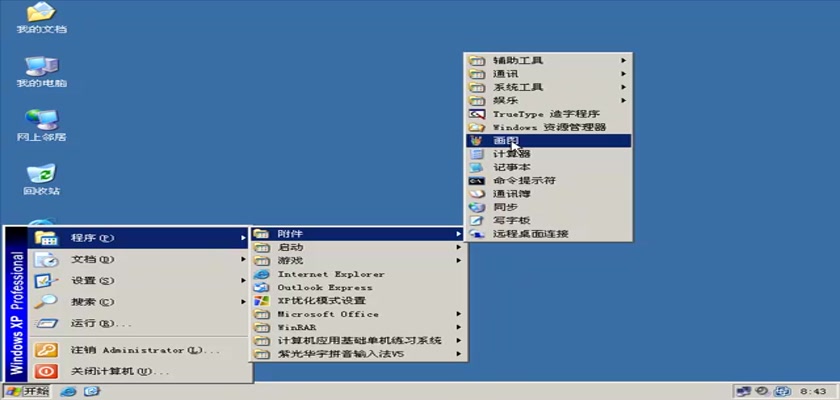Click the run dialog icon beside 运行

click(x=46, y=323)
